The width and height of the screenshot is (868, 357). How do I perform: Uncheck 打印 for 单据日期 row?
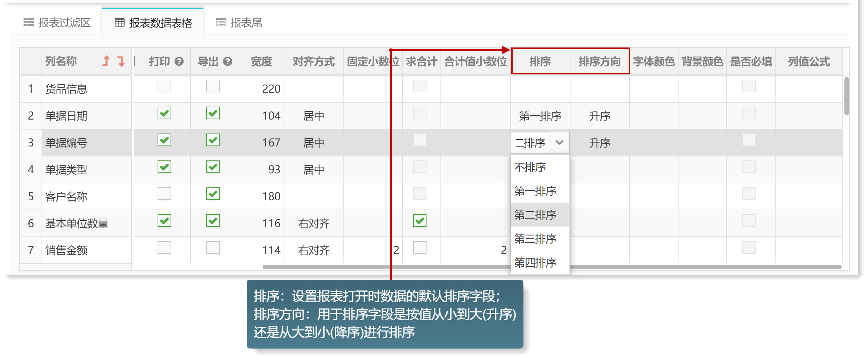point(165,113)
